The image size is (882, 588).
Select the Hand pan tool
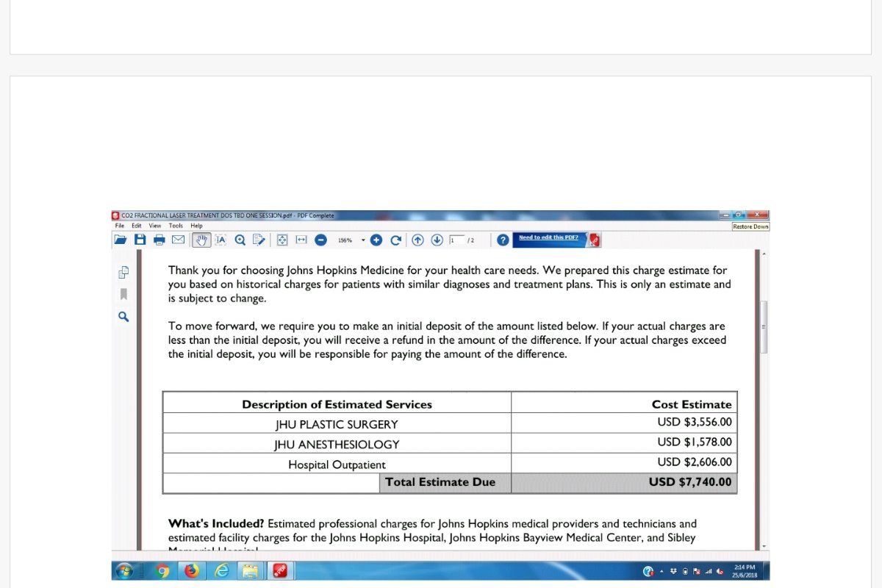click(201, 240)
